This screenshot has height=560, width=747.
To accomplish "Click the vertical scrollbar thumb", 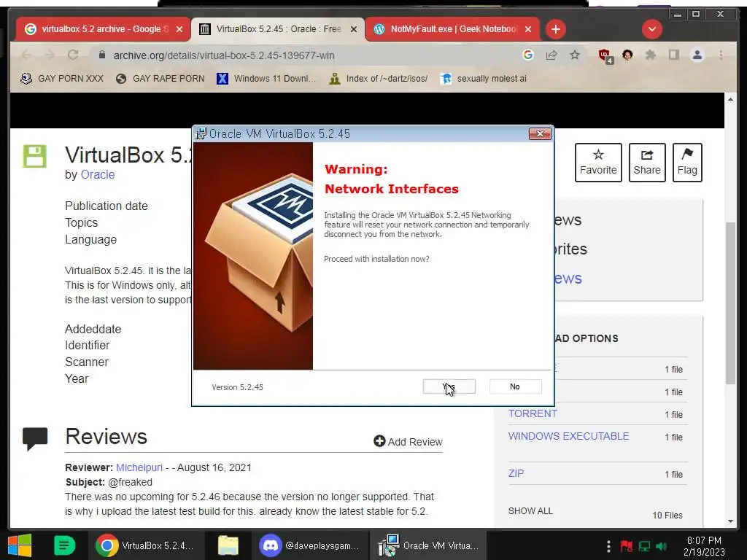I will pos(730,303).
